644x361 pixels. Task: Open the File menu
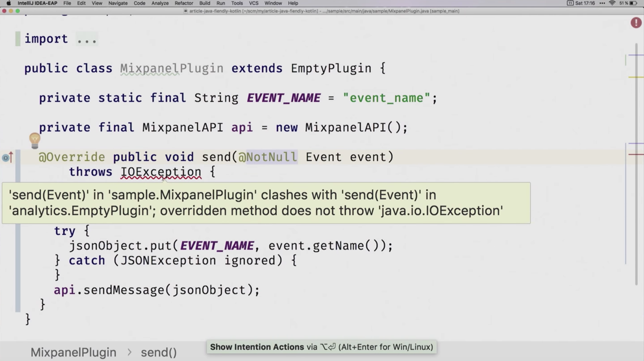[x=67, y=3]
